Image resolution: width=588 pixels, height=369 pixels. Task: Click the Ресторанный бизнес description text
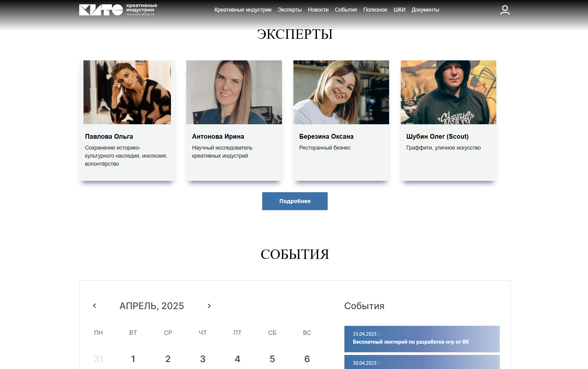[x=325, y=148]
